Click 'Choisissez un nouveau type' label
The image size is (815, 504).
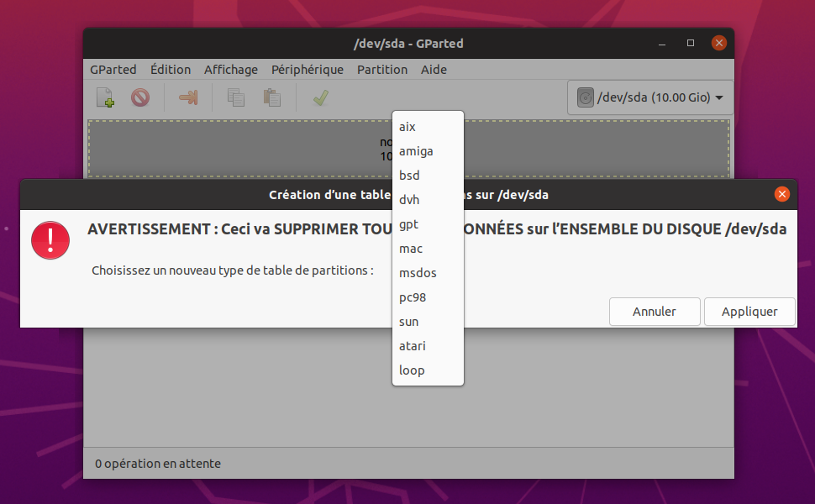233,270
